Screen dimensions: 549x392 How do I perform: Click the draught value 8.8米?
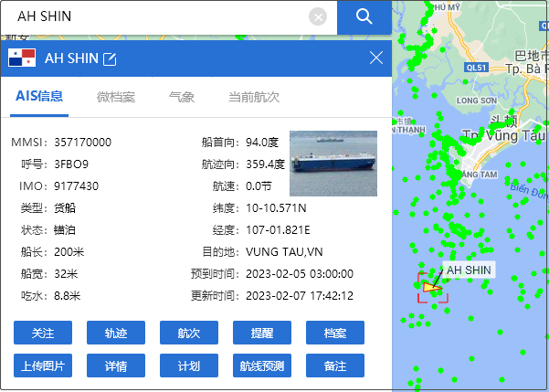[68, 296]
